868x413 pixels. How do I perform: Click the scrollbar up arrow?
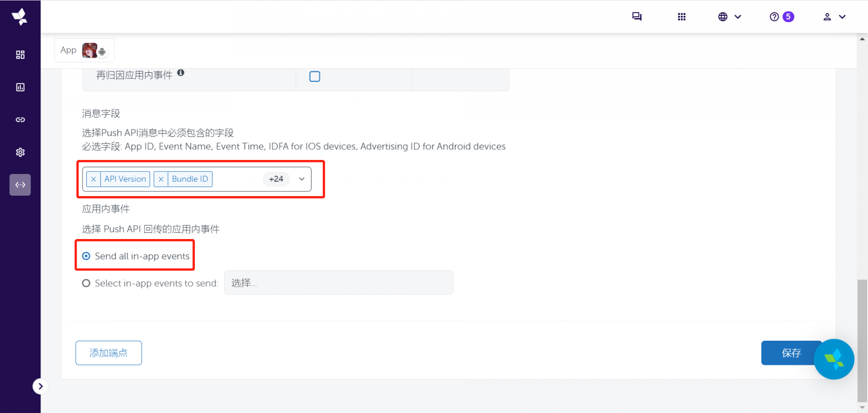click(x=862, y=39)
